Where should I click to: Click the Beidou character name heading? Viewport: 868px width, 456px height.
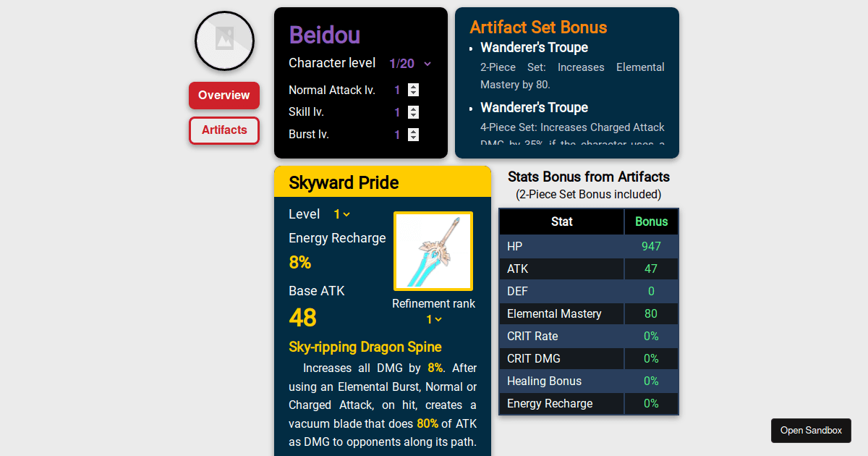325,35
